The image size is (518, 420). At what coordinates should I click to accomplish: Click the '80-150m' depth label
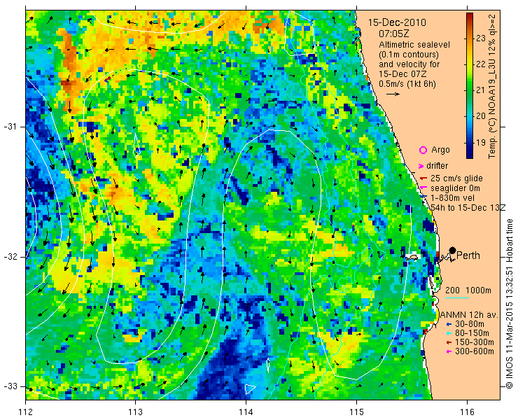pos(472,333)
